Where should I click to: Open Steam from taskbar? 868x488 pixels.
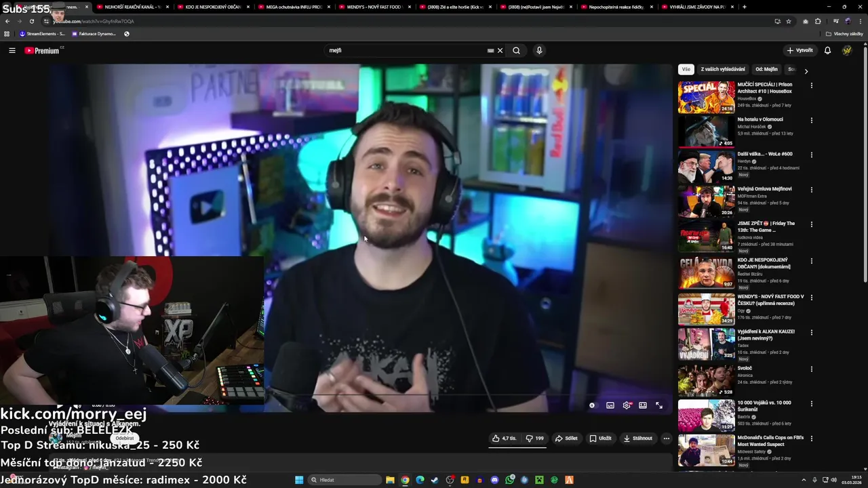point(435,480)
